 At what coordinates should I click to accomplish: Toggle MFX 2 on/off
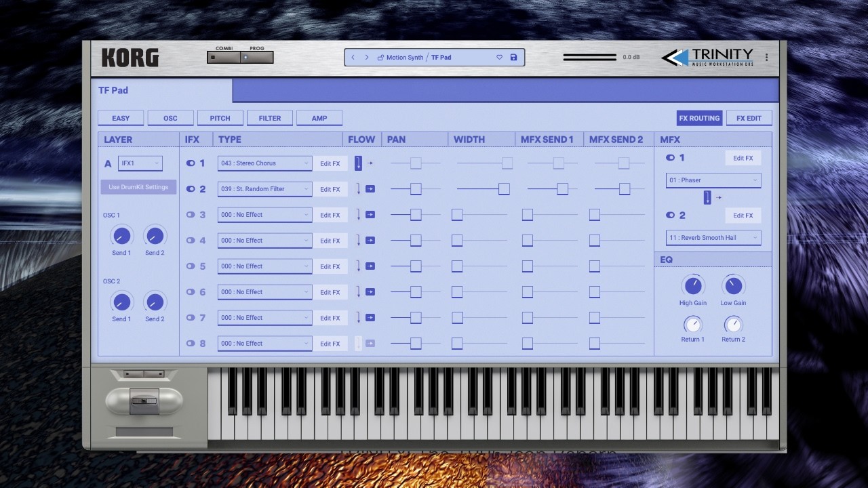click(x=670, y=216)
